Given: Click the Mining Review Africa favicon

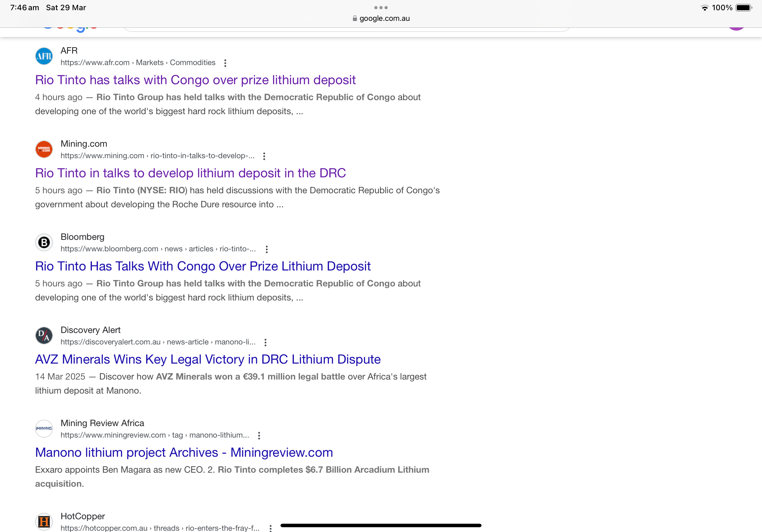Looking at the screenshot, I should click(44, 429).
